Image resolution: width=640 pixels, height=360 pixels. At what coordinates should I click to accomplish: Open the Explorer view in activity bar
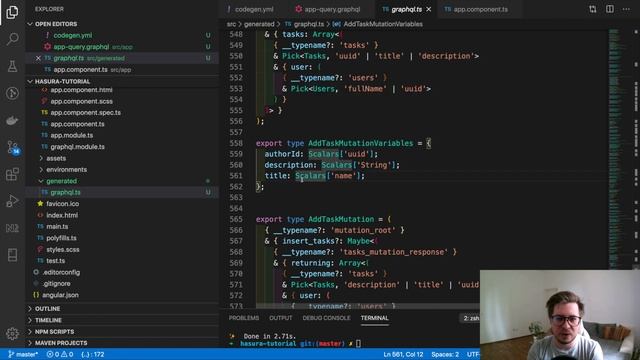12,12
